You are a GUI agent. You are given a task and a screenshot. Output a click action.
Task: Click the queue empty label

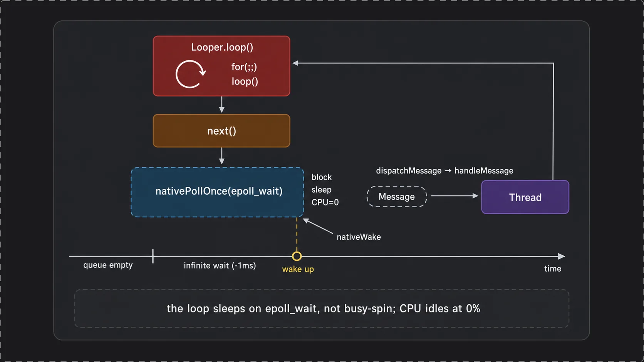(x=108, y=265)
